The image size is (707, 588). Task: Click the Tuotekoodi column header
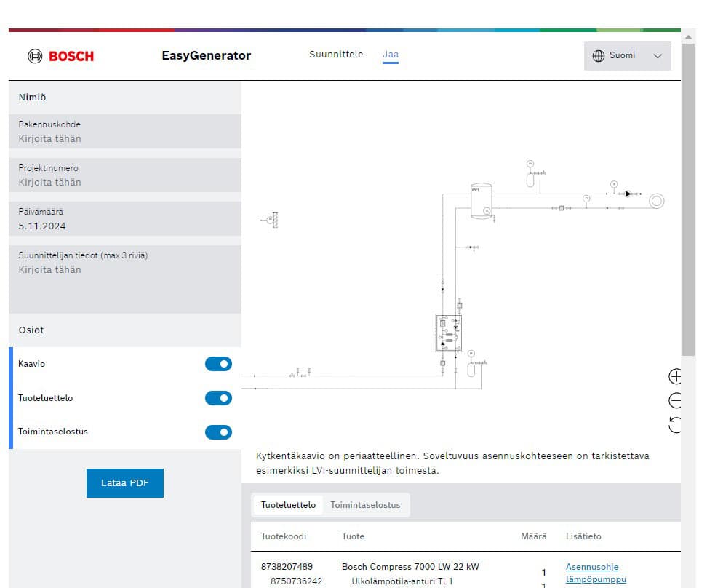click(x=283, y=536)
